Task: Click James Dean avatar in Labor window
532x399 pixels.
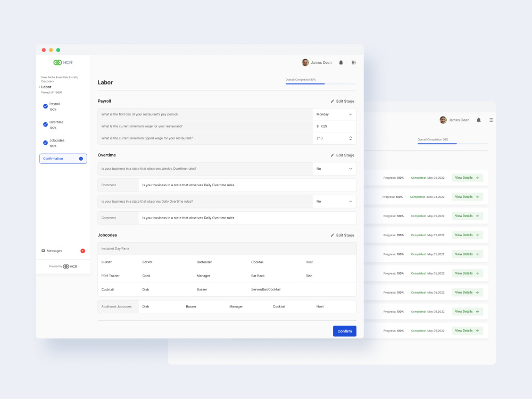Action: (305, 62)
